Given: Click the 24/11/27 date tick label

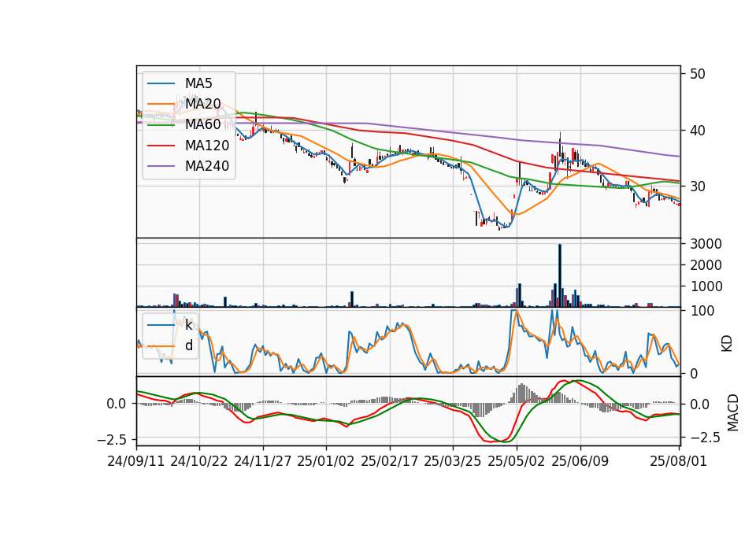Looking at the screenshot, I should [263, 461].
